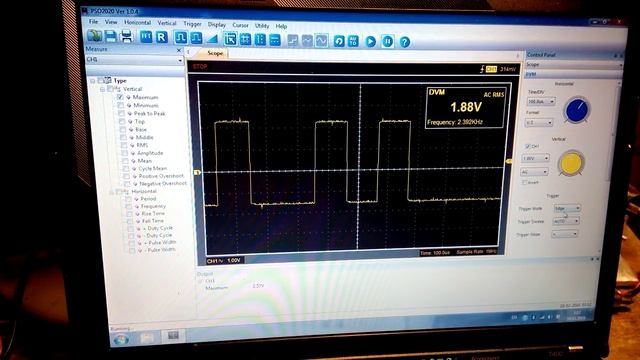
Task: Click the cross cursor grid icon
Action: tap(245, 40)
